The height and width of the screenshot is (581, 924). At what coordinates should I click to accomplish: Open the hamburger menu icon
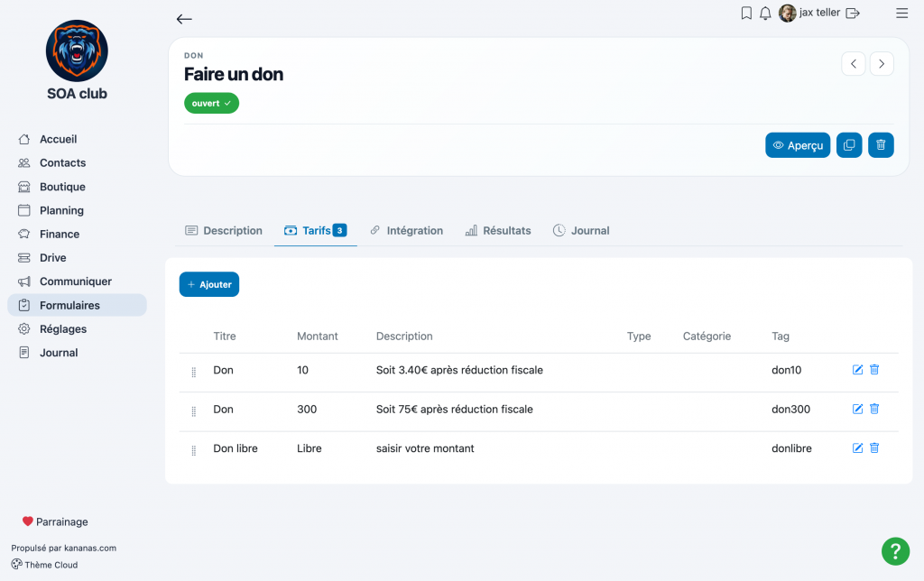coord(901,13)
